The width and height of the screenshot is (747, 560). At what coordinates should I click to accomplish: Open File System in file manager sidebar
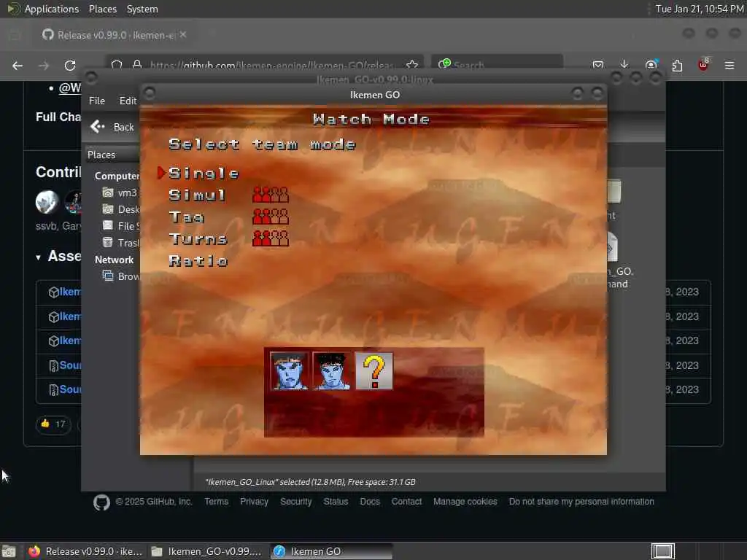120,226
